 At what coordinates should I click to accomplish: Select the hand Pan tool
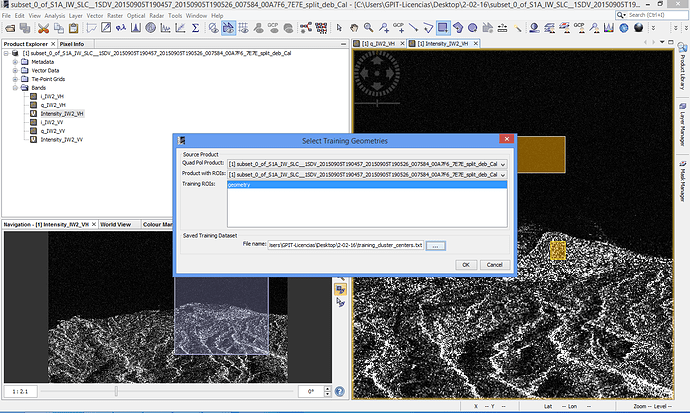[354, 28]
